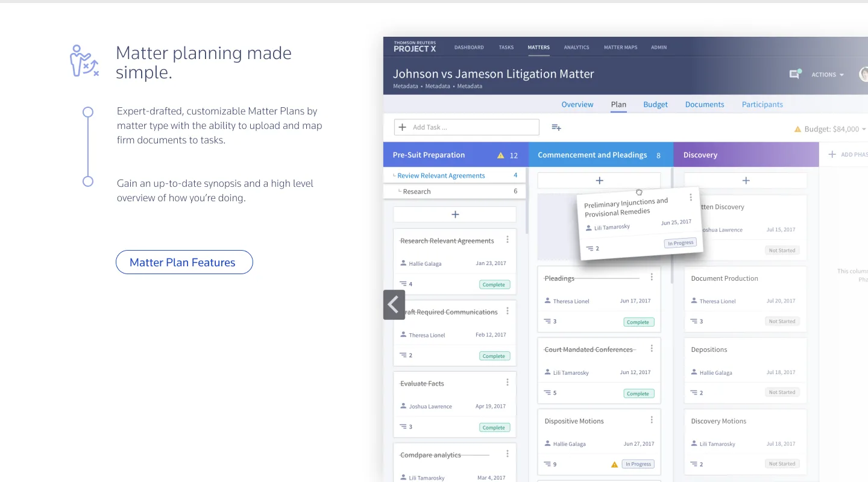Click the Discovery phase header
Viewport: 868px width, 482px height.
point(746,155)
